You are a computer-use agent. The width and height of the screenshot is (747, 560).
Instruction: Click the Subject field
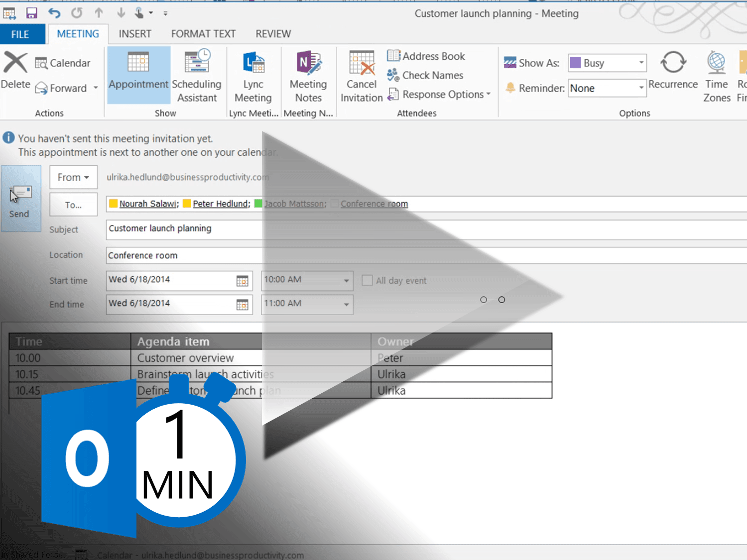click(426, 229)
